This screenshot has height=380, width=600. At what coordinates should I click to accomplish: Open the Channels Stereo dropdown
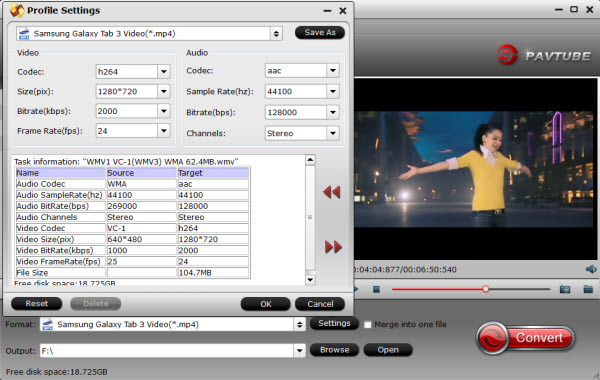point(333,133)
